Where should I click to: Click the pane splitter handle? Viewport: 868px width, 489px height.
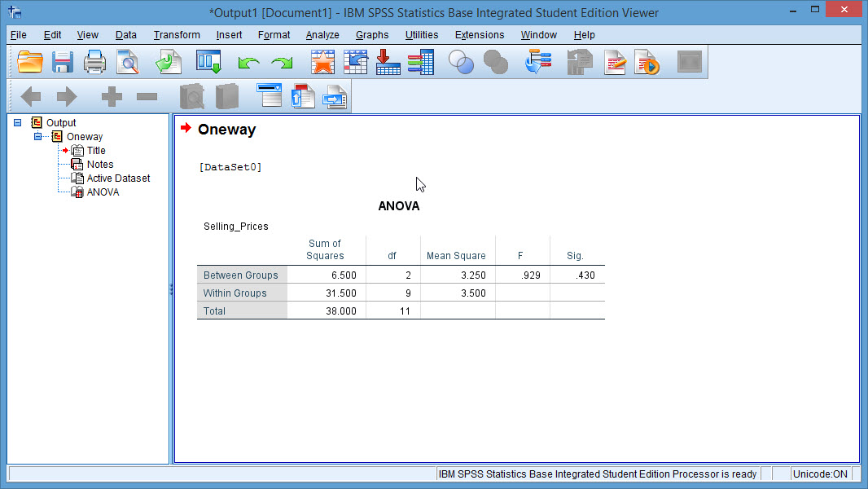pos(171,289)
